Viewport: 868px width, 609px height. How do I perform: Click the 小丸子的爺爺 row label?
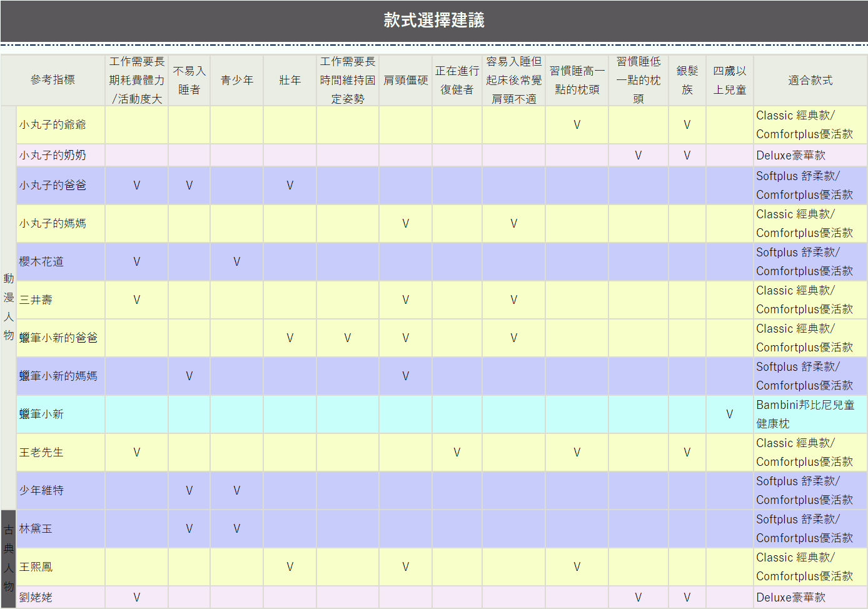tap(61, 124)
